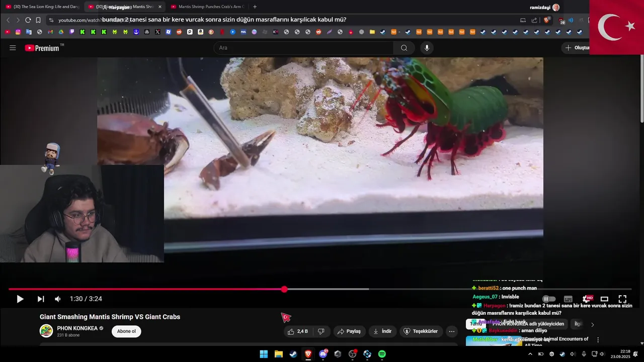Screen dimensions: 644x362
Task: Close the Giant Smashing Mantis Shrimp tab
Action: pyautogui.click(x=160, y=7)
